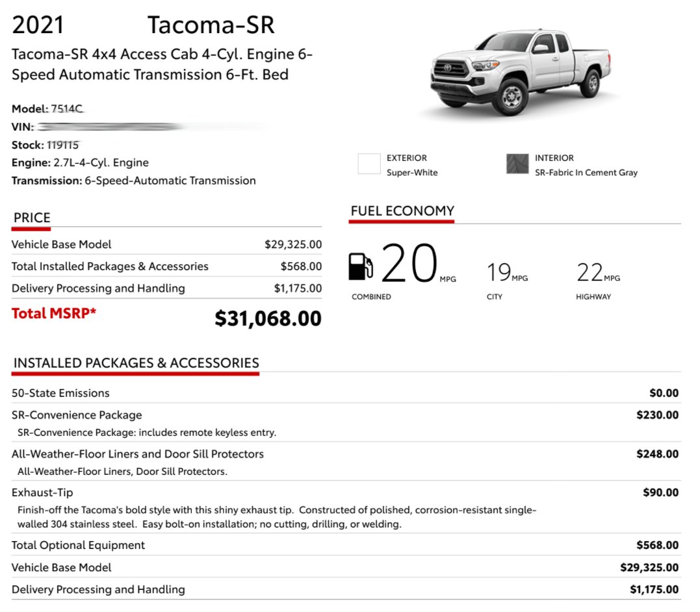Select the Super-White exterior color swatch
Image resolution: width=700 pixels, height=612 pixels.
click(x=369, y=163)
